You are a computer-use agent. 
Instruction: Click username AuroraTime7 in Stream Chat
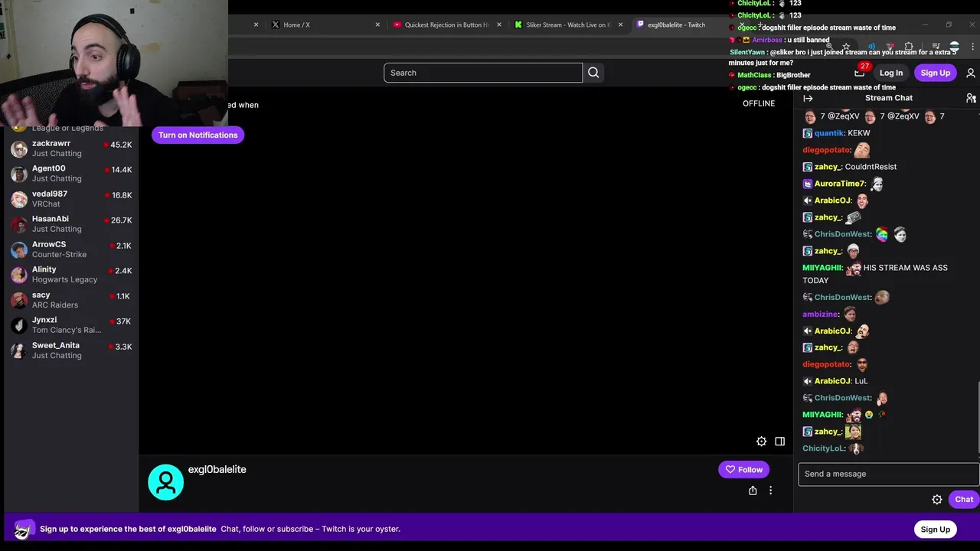(x=839, y=184)
